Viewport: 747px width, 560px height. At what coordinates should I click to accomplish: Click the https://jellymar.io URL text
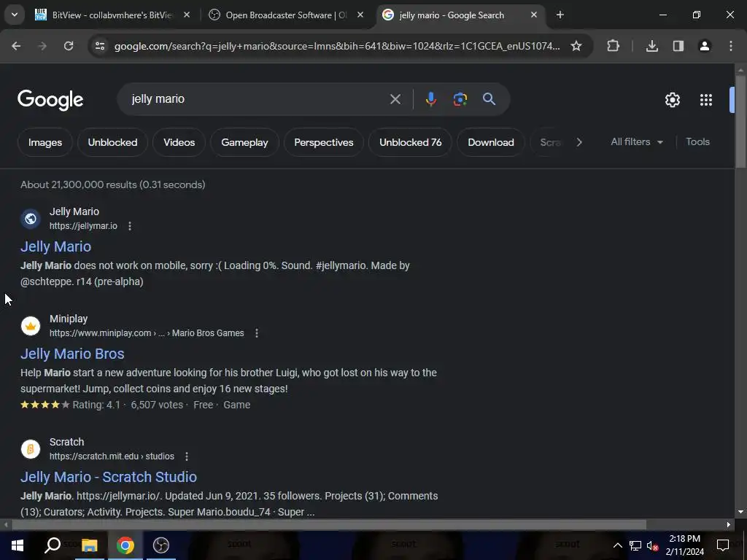(x=83, y=226)
